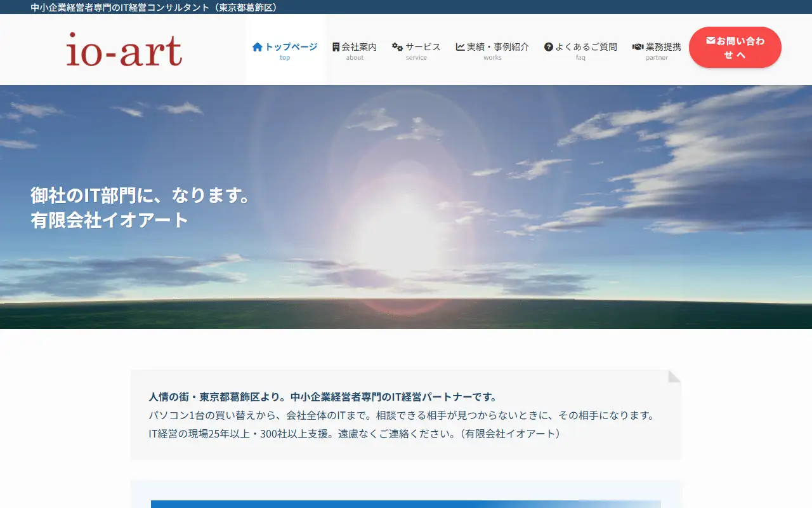Viewport: 812px width, 508px height.
Task: Click the line starting IT経営の現場25年以上
Action: pos(355,434)
